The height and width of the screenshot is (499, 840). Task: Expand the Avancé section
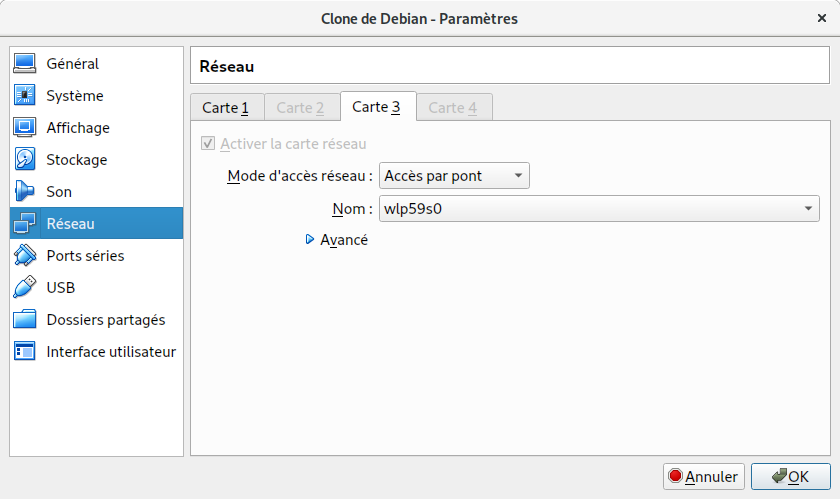point(337,240)
